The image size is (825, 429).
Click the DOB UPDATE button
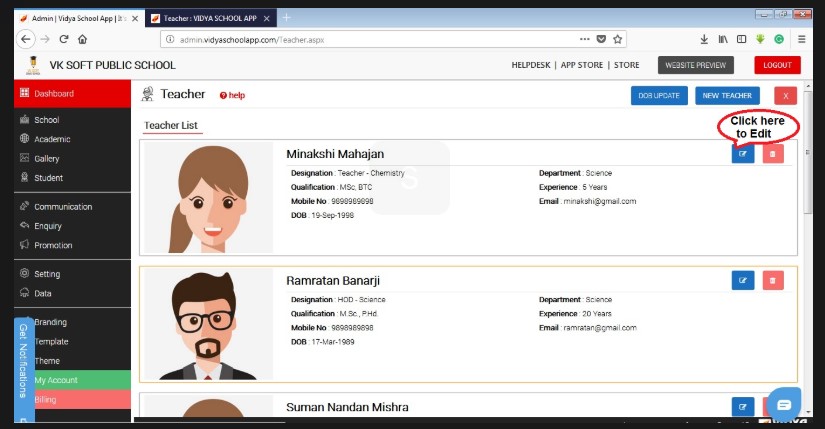[x=659, y=96]
